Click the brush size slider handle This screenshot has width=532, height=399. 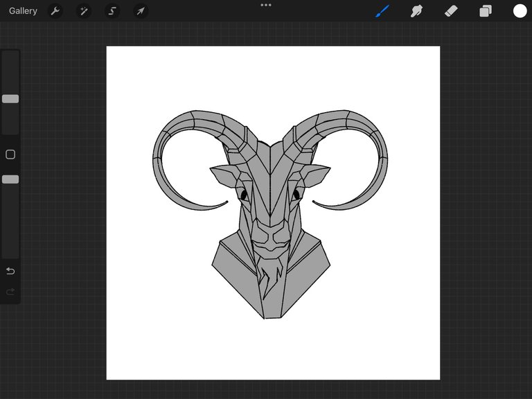pyautogui.click(x=10, y=99)
